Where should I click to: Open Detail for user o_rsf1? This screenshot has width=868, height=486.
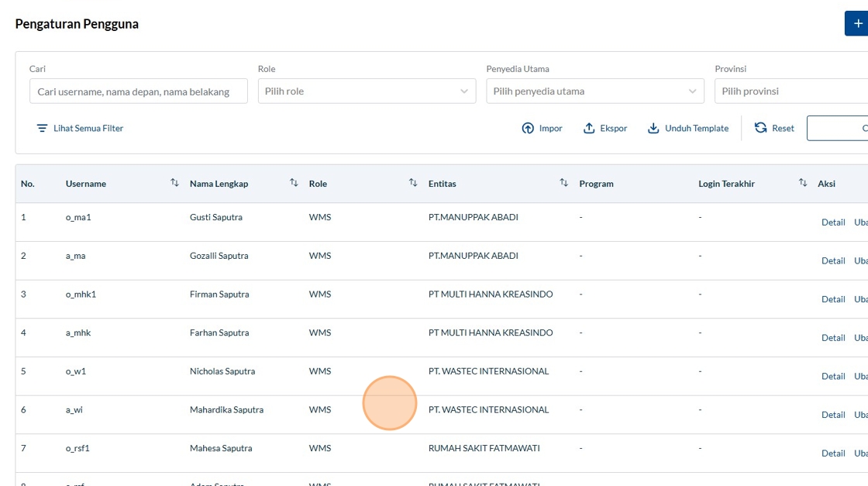(832, 453)
